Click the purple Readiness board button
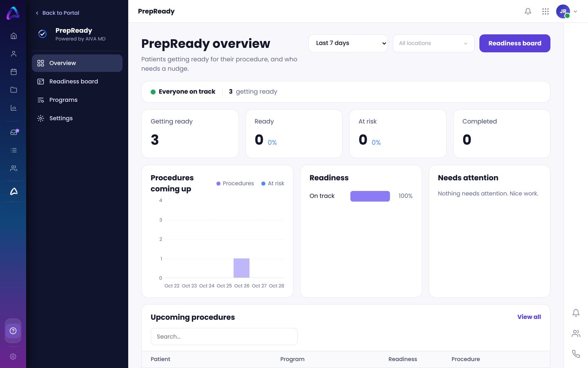The width and height of the screenshot is (588, 368). coord(514,43)
